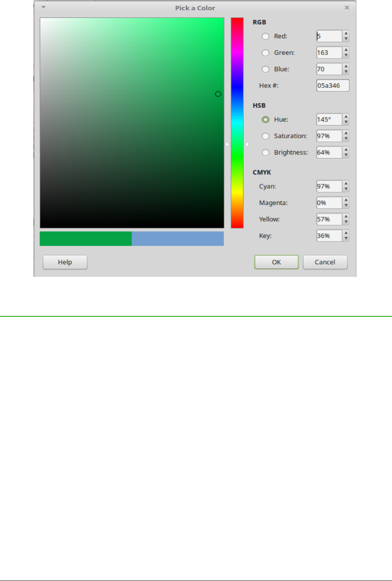Decrease the Magenta value with down arrow

(x=346, y=206)
